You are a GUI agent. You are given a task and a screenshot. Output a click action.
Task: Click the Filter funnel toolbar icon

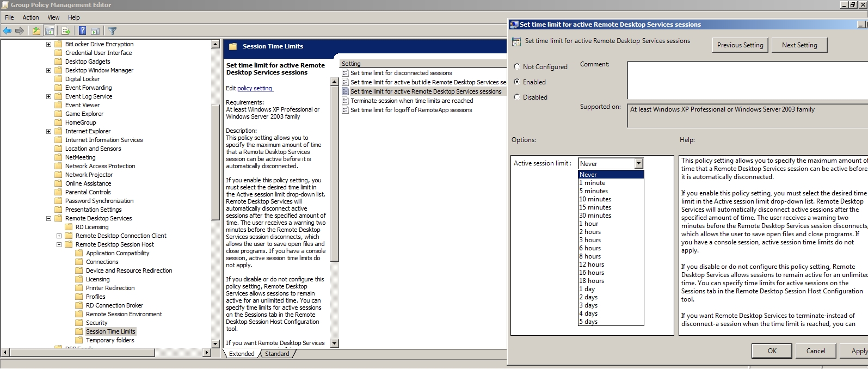click(113, 31)
